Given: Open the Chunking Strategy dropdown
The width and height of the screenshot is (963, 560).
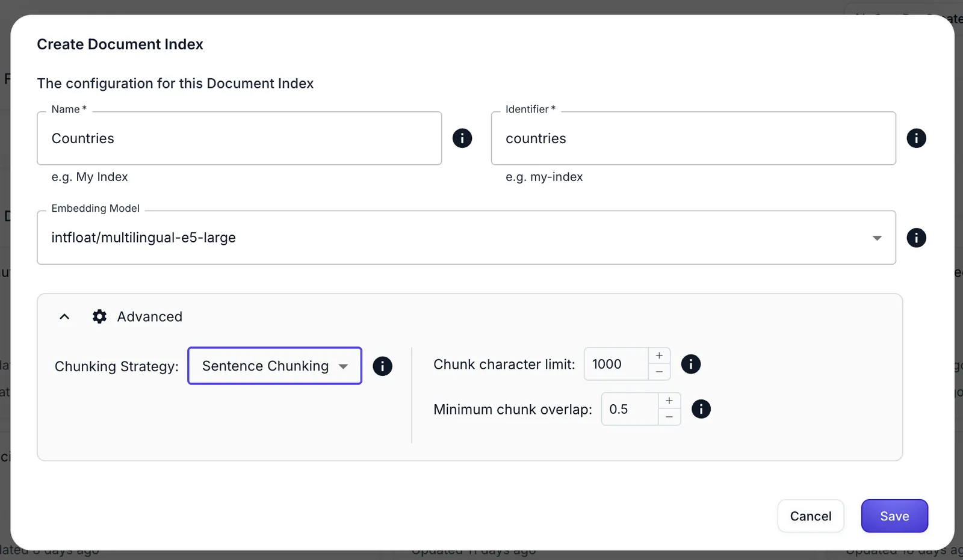Looking at the screenshot, I should (x=274, y=366).
